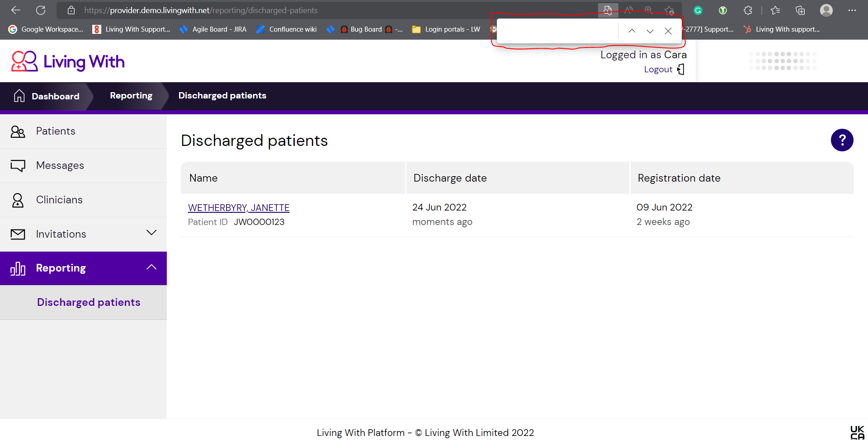Viewport: 868px width, 445px height.
Task: Select the Reporting breadcrumb
Action: (131, 95)
